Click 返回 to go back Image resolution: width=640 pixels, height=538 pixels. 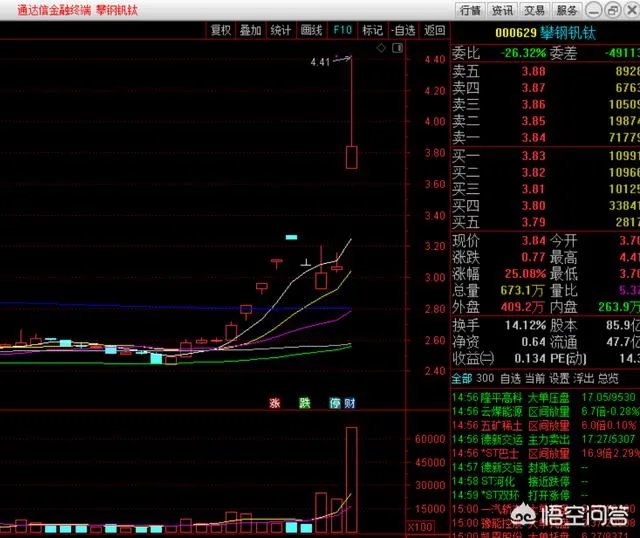click(x=434, y=30)
